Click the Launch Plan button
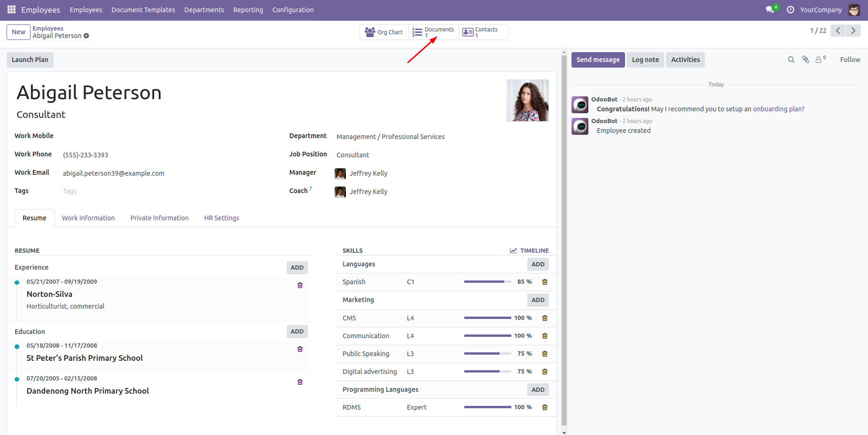 coord(30,60)
